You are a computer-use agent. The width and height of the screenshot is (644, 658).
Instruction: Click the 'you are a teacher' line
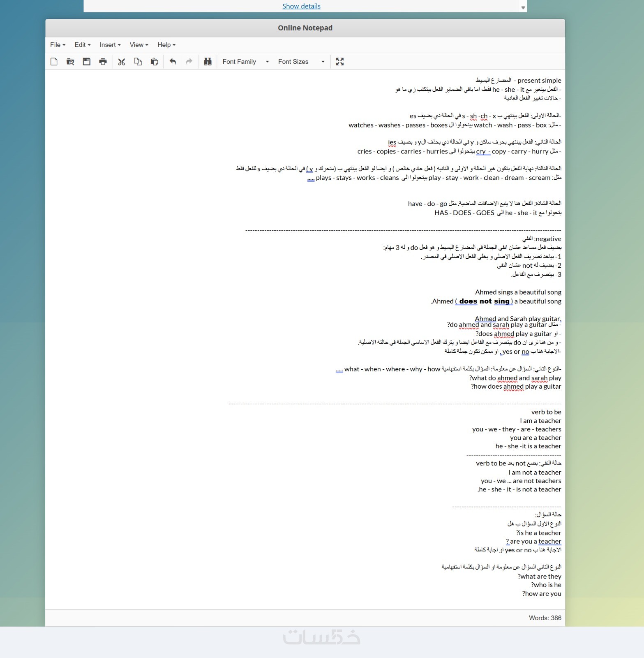pyautogui.click(x=536, y=438)
